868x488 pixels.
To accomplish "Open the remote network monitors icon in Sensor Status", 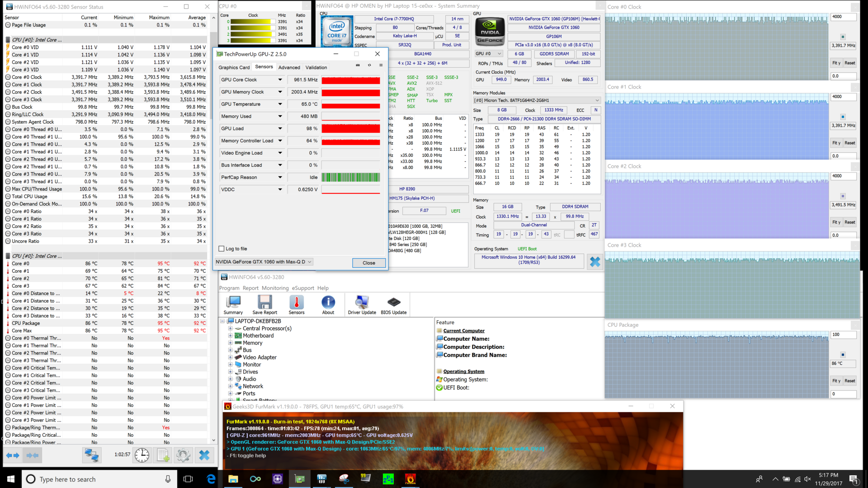I will coord(91,455).
